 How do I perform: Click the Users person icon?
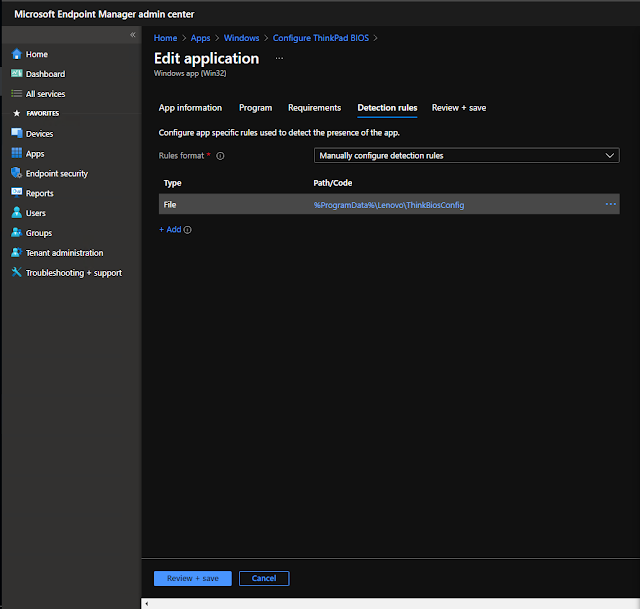[x=17, y=212]
